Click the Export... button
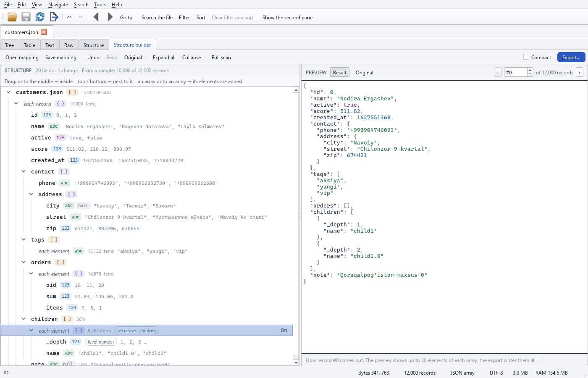The image size is (588, 378). pyautogui.click(x=571, y=57)
